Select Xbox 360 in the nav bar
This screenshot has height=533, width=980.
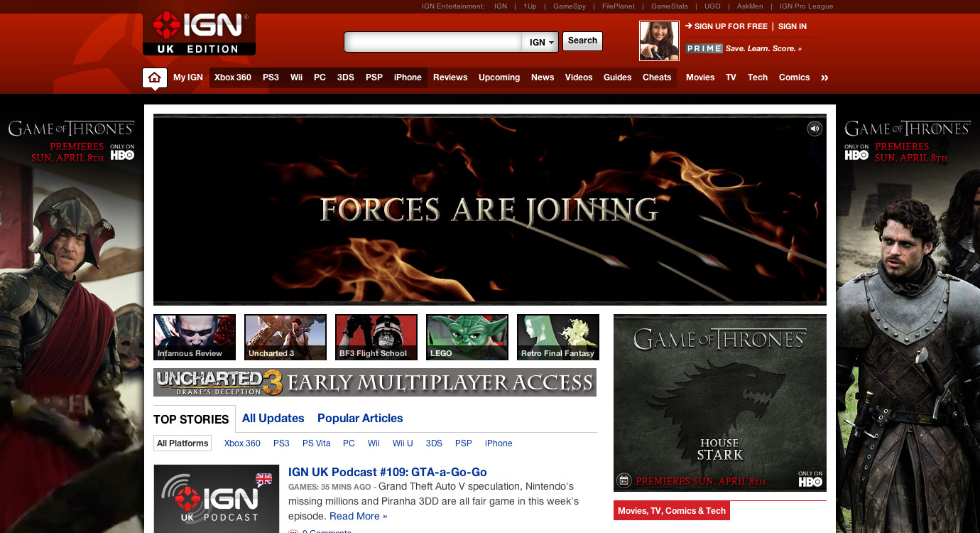click(x=233, y=77)
